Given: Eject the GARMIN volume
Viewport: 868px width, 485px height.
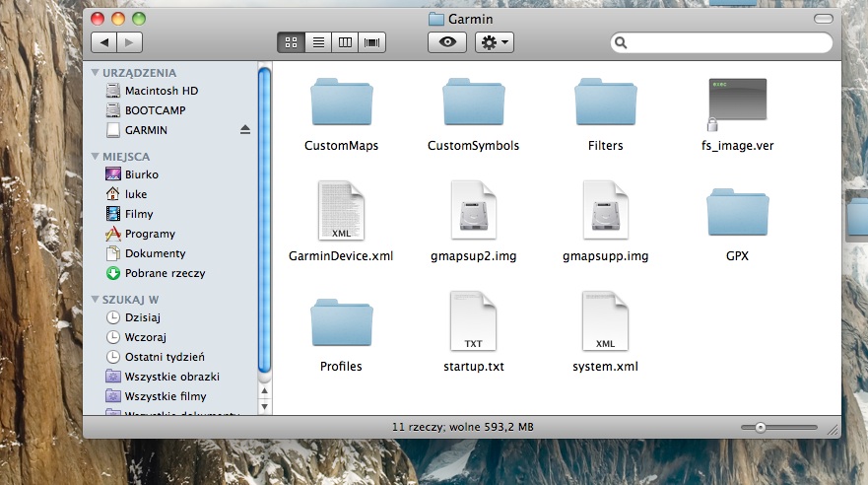Looking at the screenshot, I should point(245,130).
